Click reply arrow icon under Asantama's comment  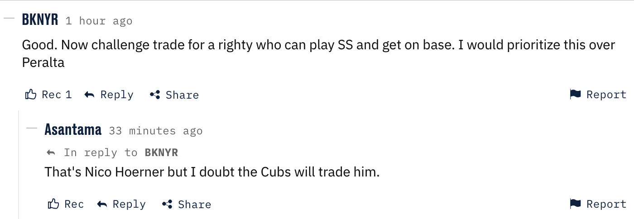tap(102, 204)
